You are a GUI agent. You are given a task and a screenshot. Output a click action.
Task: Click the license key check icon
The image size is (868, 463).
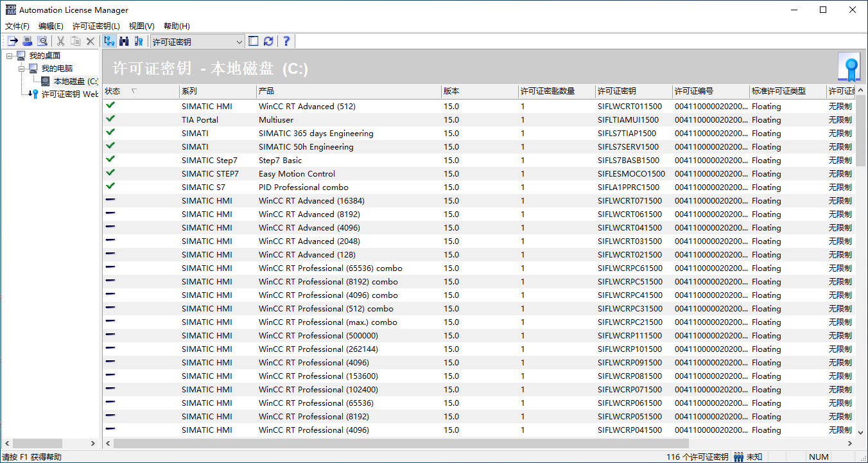point(139,41)
